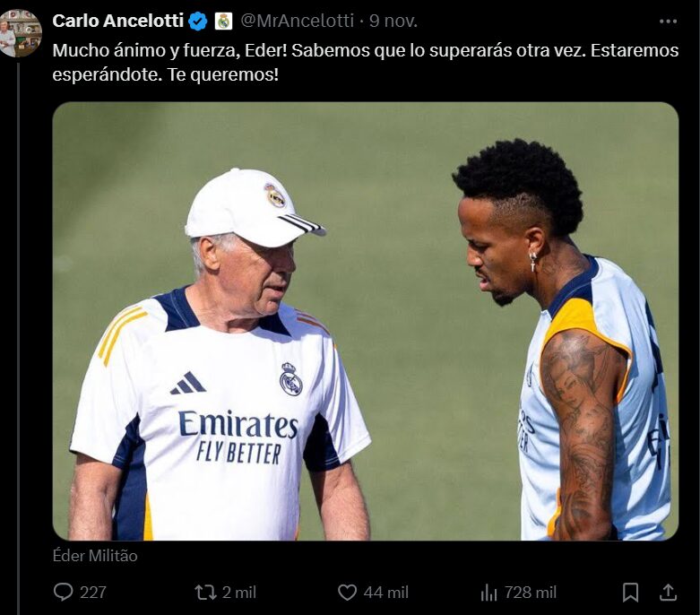Repost the tweet via the retweet arrows icon
This screenshot has height=615, width=700.
click(205, 593)
